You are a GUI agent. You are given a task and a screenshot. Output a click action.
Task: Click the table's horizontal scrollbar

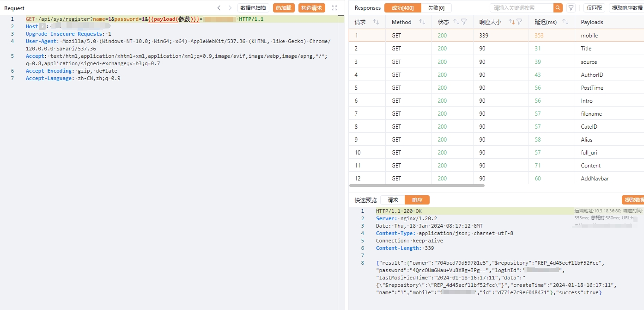(x=417, y=186)
